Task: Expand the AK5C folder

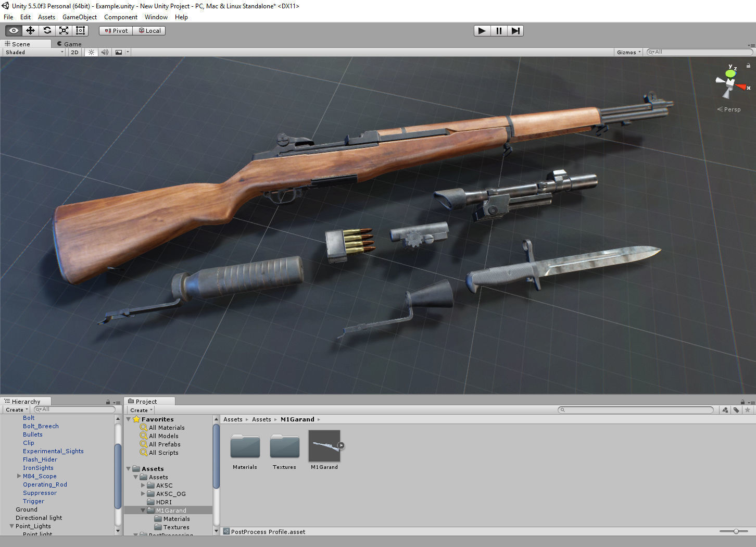Action: coord(143,486)
